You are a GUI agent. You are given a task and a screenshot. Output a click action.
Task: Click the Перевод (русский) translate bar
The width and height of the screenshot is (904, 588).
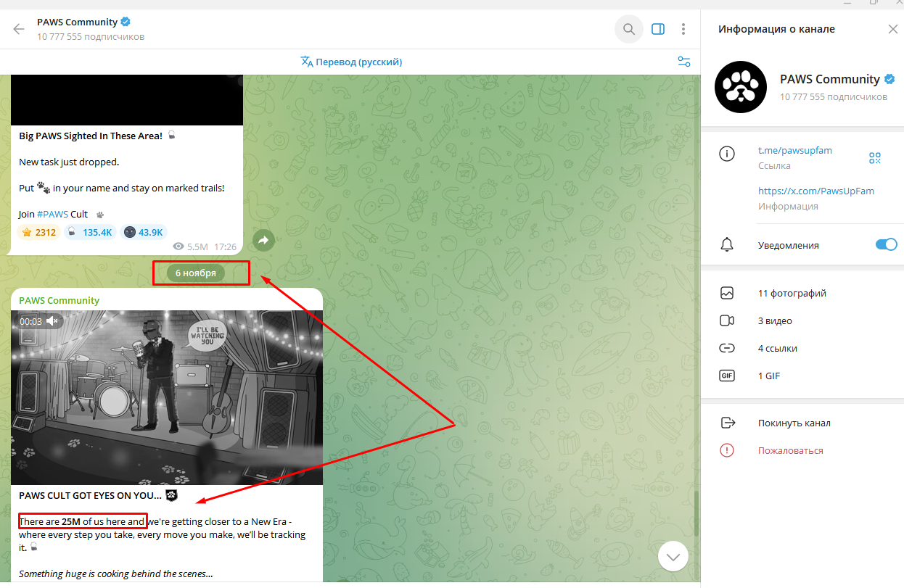tap(351, 62)
